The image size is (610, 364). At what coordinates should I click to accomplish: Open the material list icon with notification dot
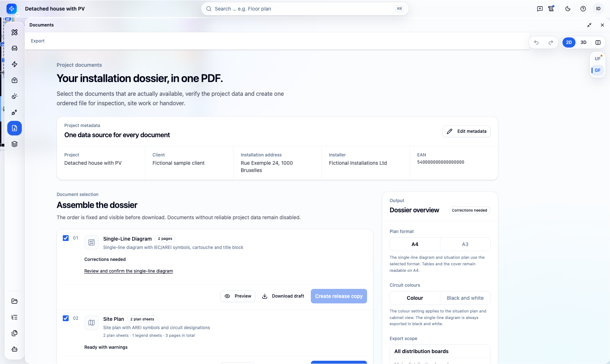click(x=551, y=9)
